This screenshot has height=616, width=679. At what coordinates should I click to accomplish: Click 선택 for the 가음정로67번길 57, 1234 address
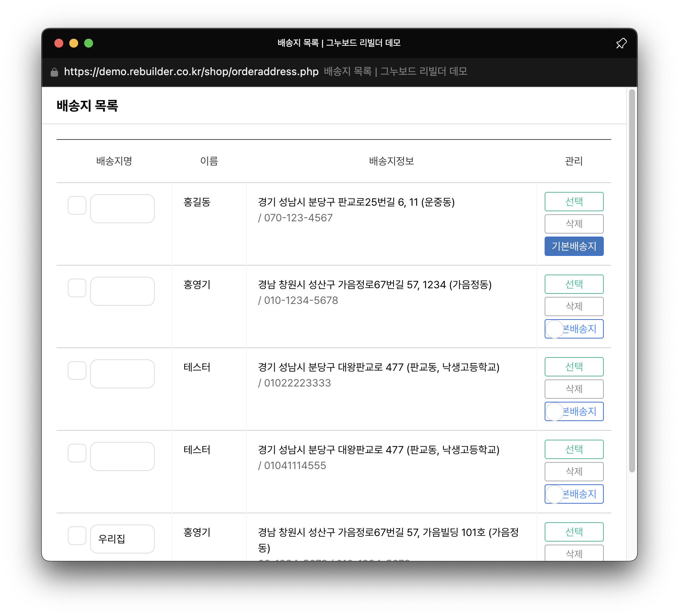tap(574, 284)
